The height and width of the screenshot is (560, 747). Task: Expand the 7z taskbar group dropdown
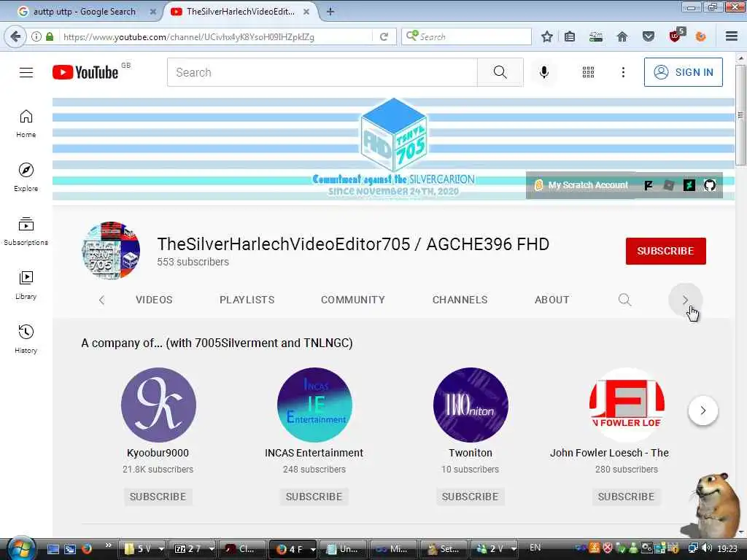click(x=212, y=549)
